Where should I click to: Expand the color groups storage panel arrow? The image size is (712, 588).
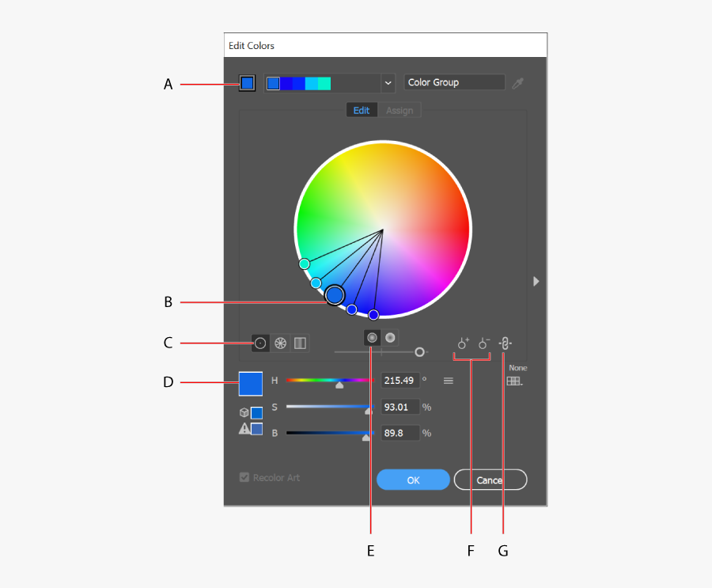(536, 281)
